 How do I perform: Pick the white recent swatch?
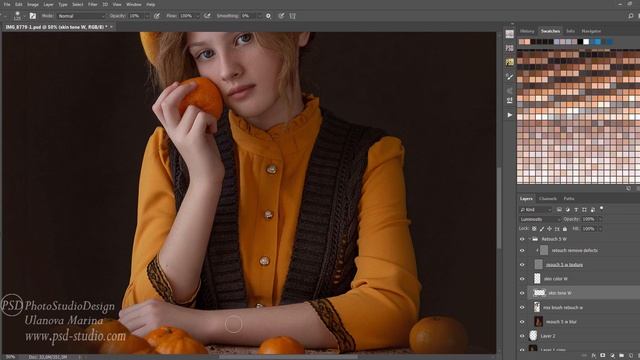coord(586,42)
